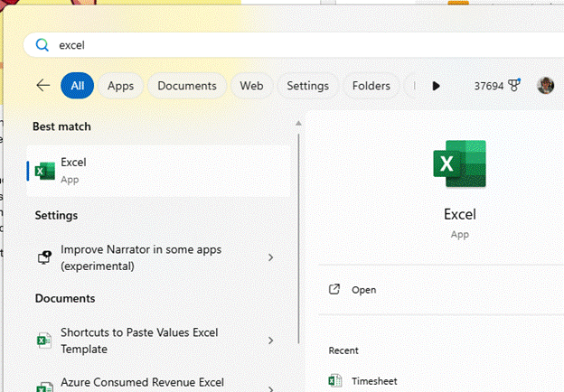Click the Azure Consumed Revenue file icon

(x=44, y=387)
